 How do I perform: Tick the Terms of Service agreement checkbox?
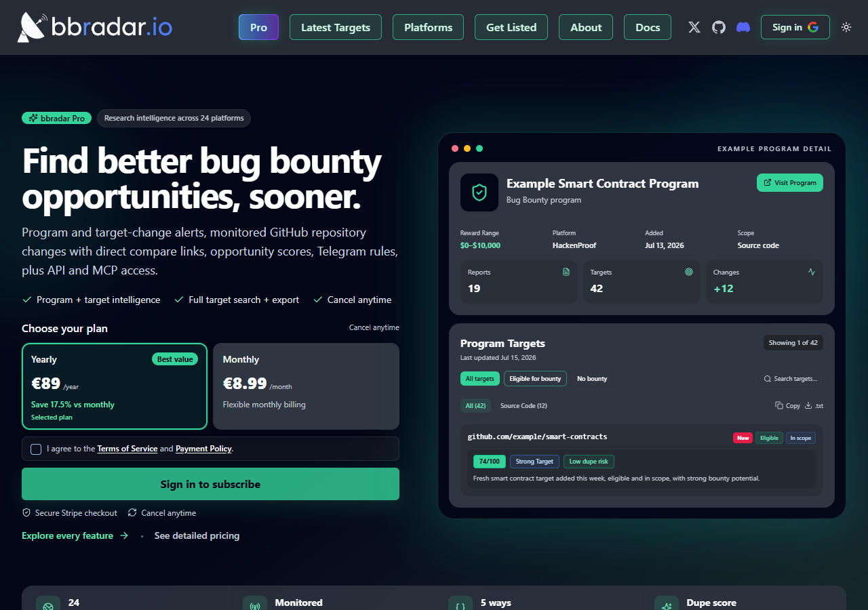[x=36, y=449]
